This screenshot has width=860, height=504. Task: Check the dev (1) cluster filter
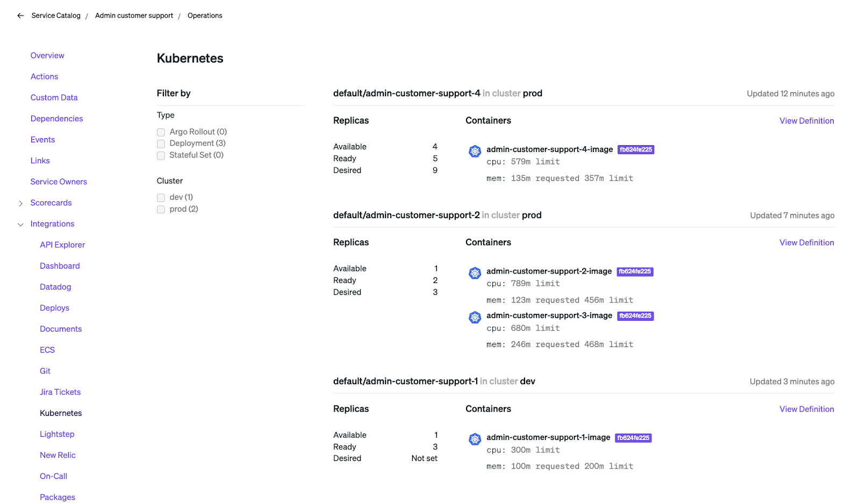[161, 197]
